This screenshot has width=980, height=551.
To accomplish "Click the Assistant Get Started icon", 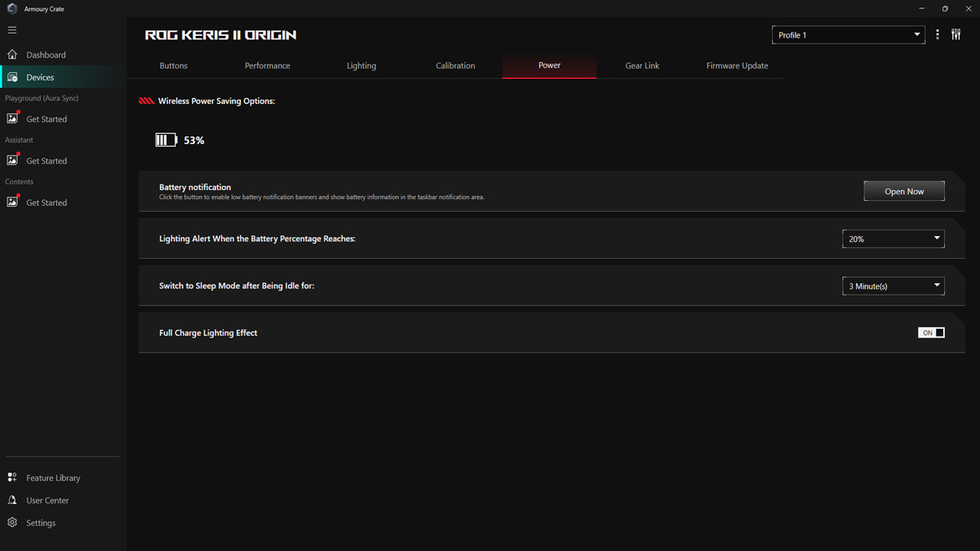I will (13, 160).
